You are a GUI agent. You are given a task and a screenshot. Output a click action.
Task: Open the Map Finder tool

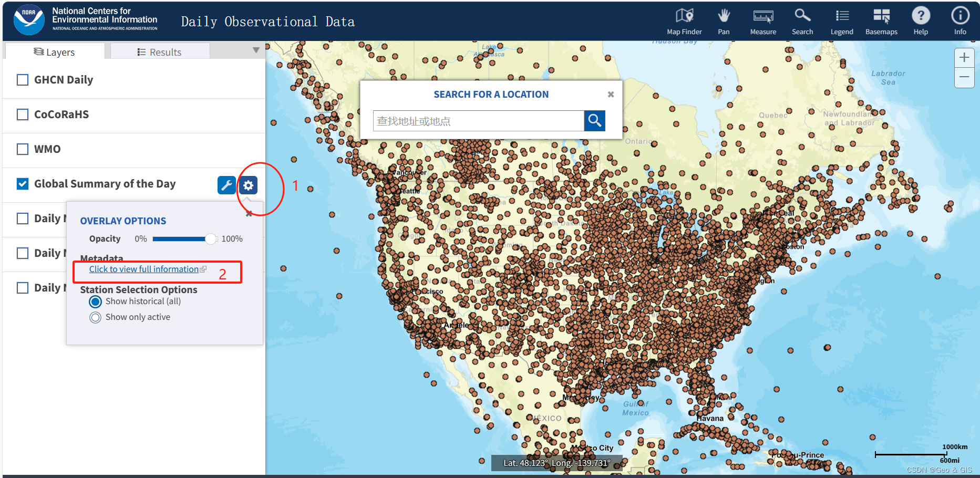(684, 22)
